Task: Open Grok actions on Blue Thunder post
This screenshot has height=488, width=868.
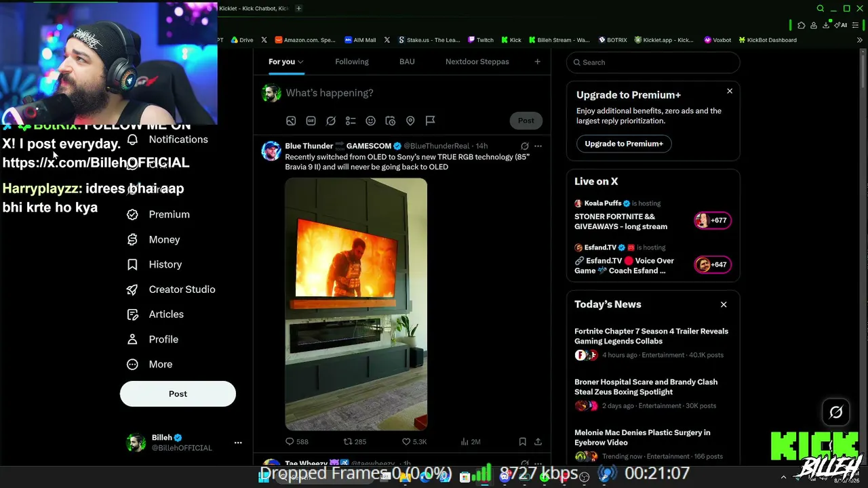Action: 524,146
